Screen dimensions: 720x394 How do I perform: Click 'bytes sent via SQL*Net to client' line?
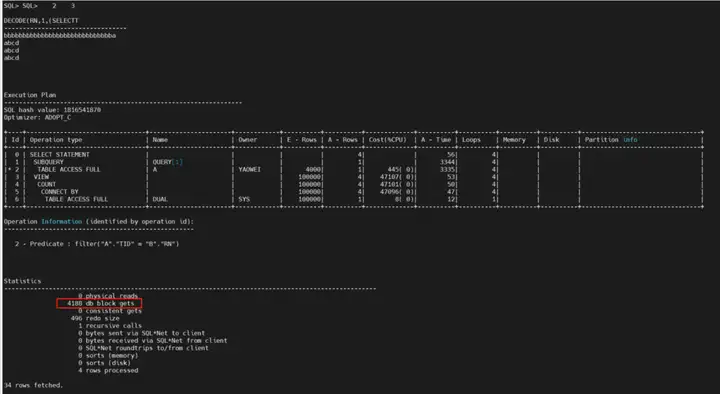(141, 333)
